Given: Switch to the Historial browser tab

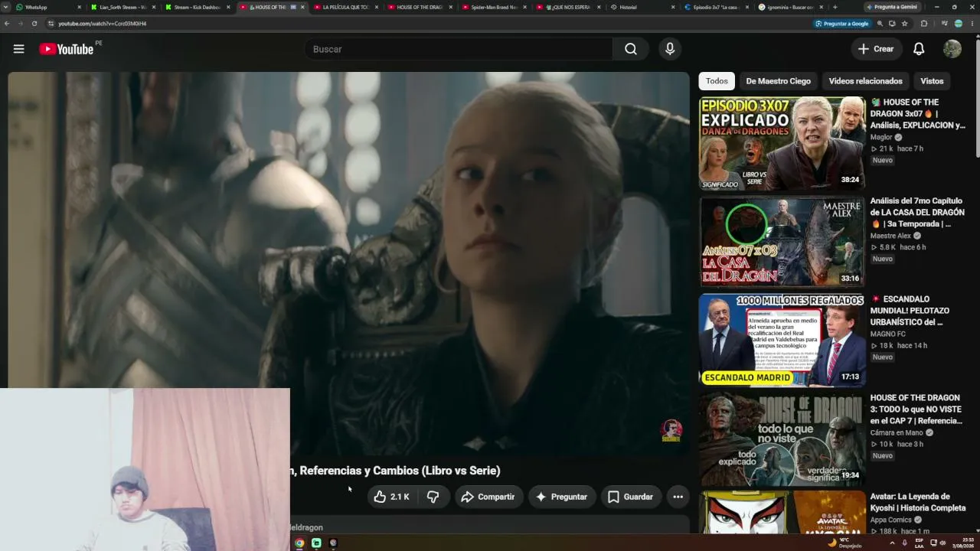Looking at the screenshot, I should [642, 7].
